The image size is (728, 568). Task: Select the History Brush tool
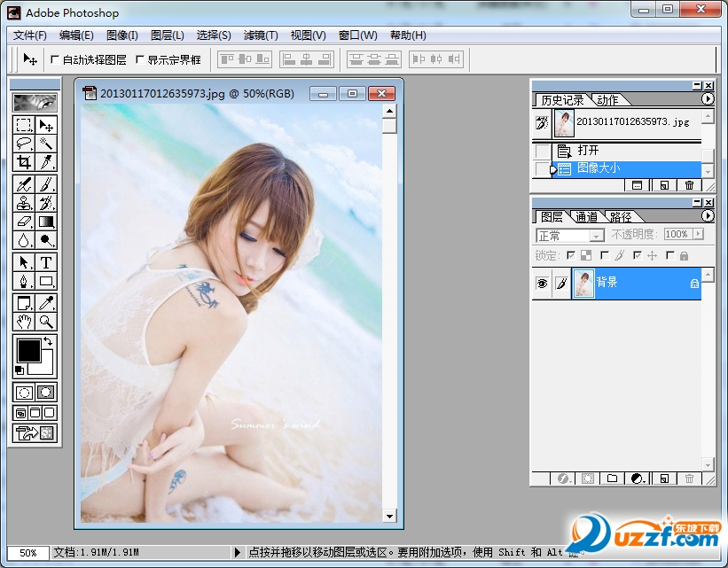(x=46, y=203)
